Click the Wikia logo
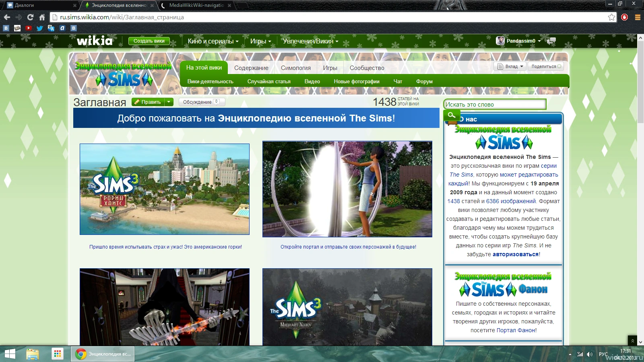Image resolution: width=644 pixels, height=362 pixels. [x=95, y=41]
